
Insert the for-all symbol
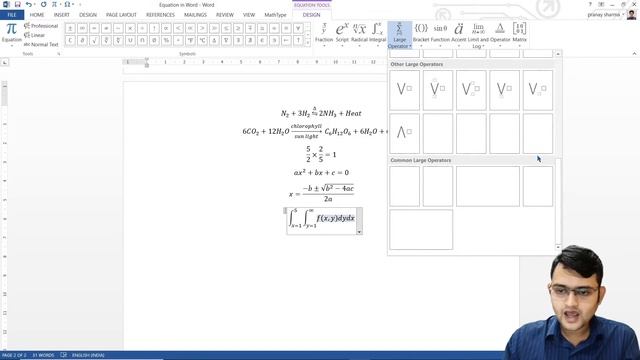[x=298, y=29]
